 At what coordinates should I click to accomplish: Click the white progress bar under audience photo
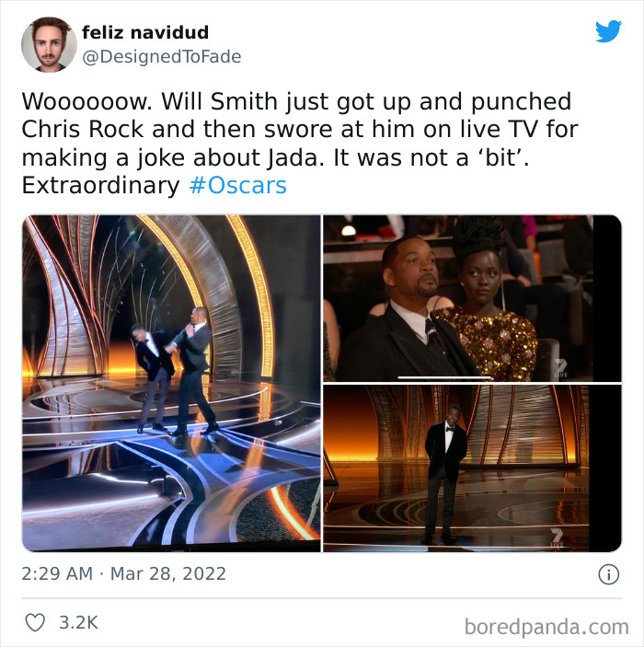click(x=444, y=377)
